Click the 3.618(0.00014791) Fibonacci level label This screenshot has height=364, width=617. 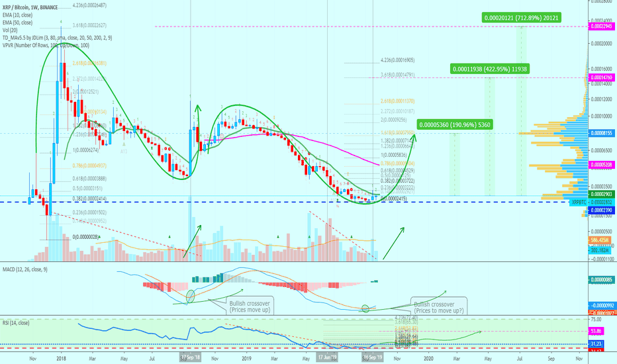397,75
